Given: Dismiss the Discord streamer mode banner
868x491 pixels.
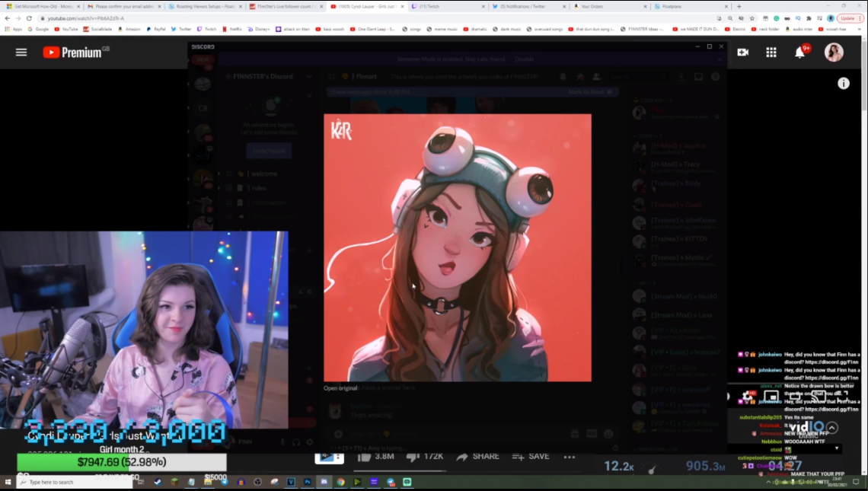Looking at the screenshot, I should click(720, 59).
